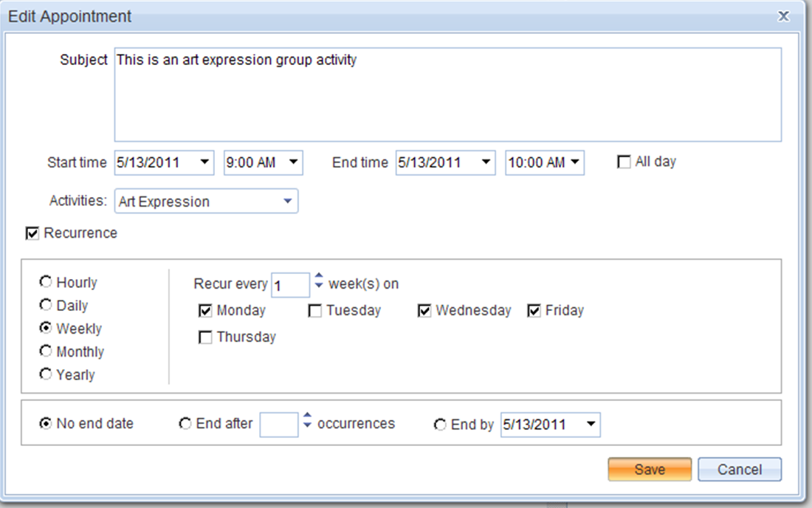Open the start date calendar dropdown
Image resolution: width=812 pixels, height=508 pixels.
204,162
